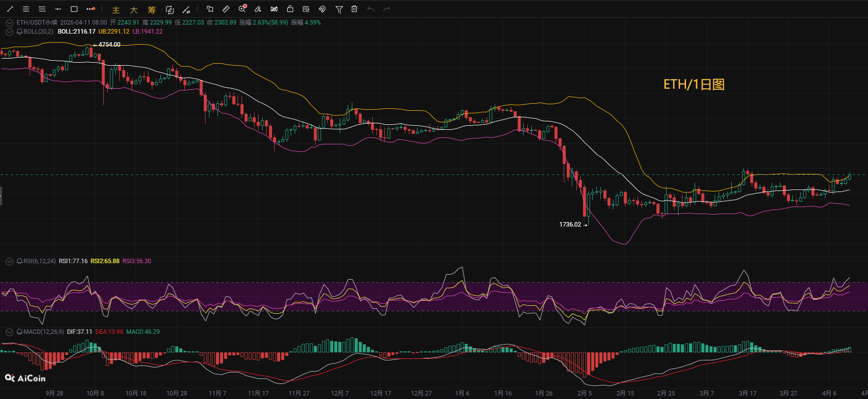
Task: Collapse the RSI indicator panel chevron
Action: [x=9, y=261]
